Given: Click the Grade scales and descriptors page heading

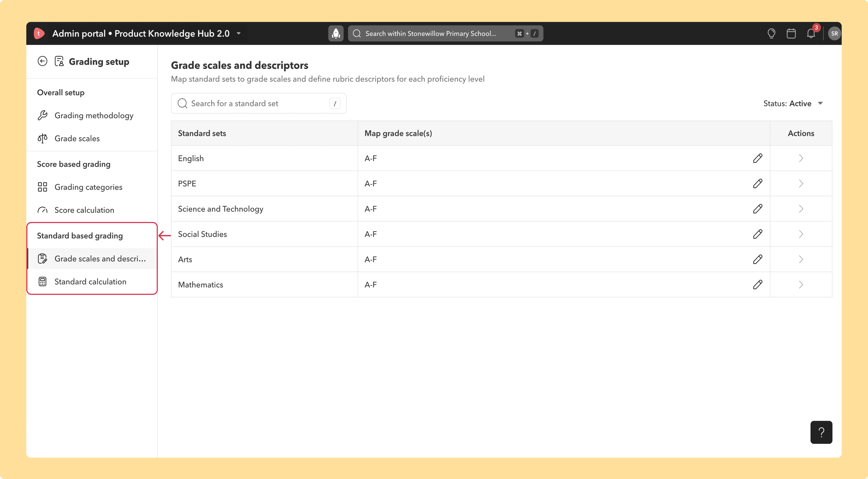Looking at the screenshot, I should [x=240, y=65].
